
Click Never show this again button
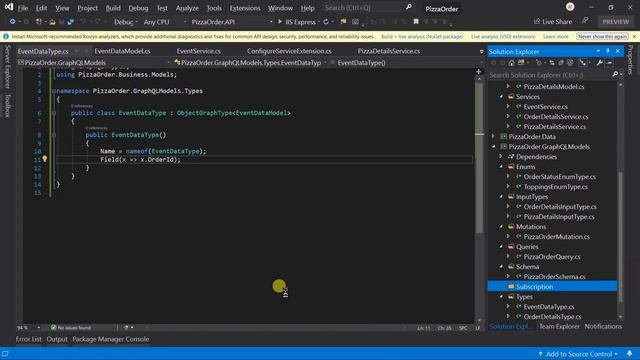coord(602,36)
